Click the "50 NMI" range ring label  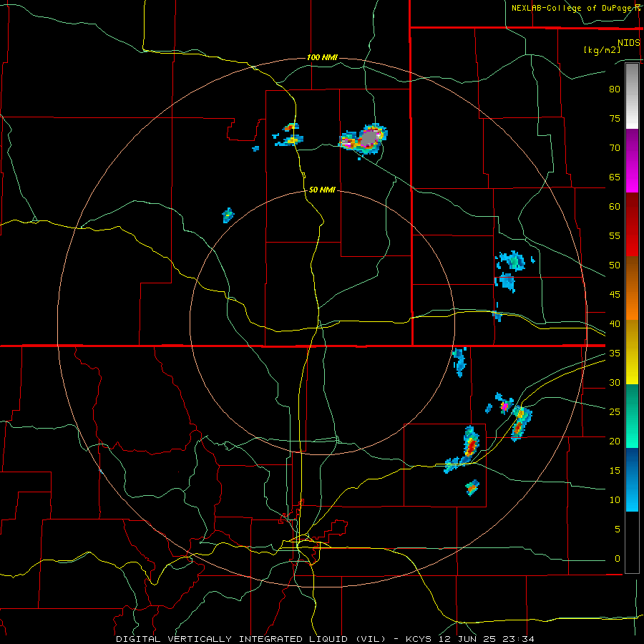pyautogui.click(x=322, y=190)
